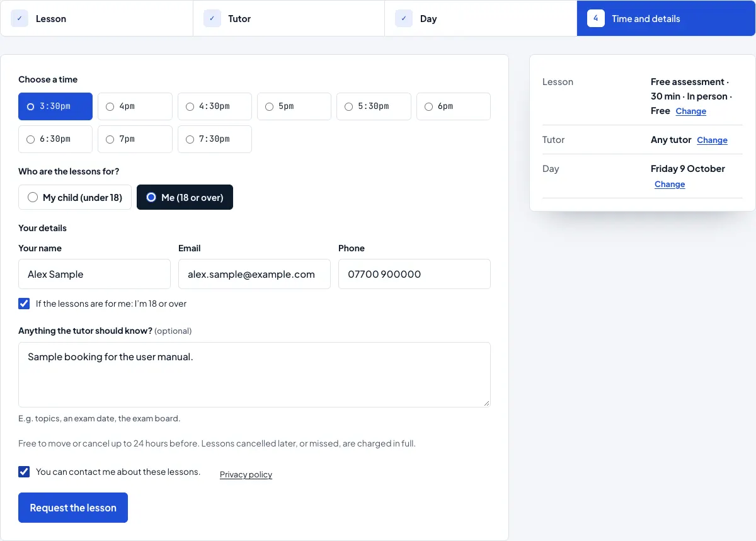Viewport: 756px width, 541px height.
Task: Select "My child (under 18)" option
Action: tap(75, 197)
